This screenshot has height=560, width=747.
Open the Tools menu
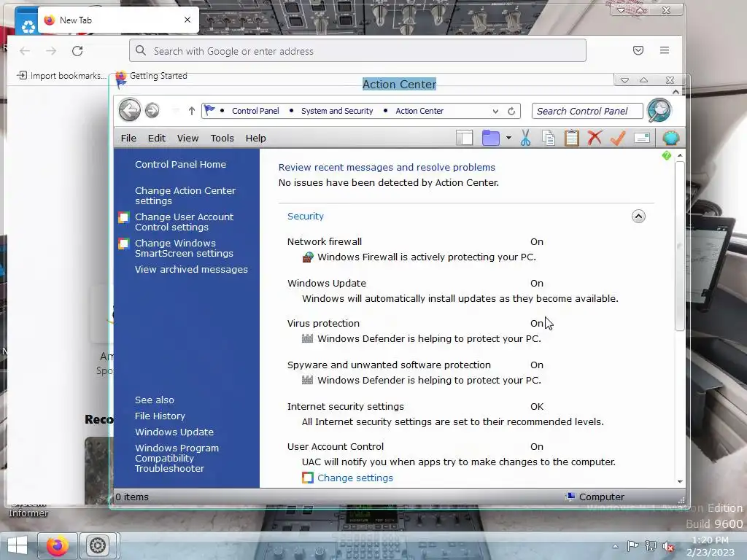[x=222, y=138]
